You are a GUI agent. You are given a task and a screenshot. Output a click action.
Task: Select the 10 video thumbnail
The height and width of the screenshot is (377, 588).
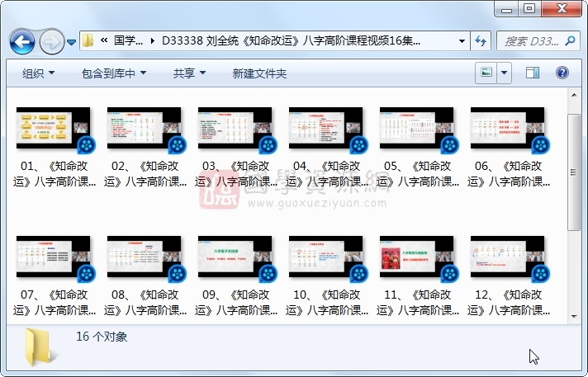[325, 257]
